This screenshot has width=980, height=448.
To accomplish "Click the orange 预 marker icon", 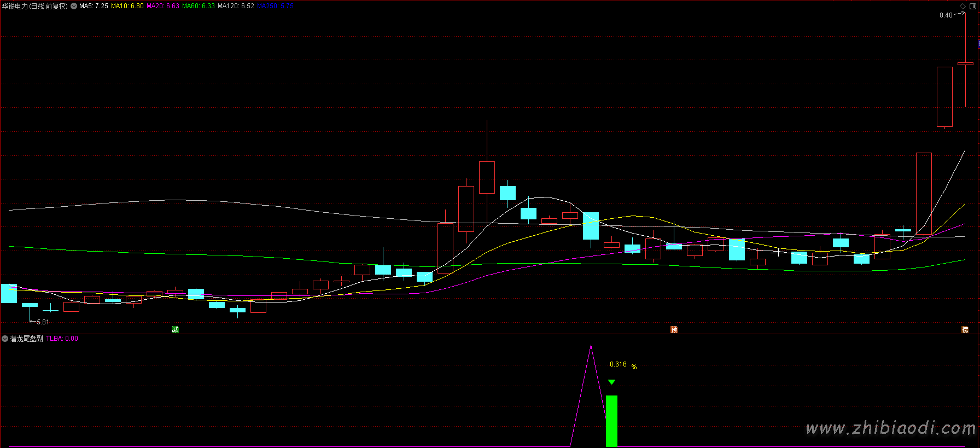I will [x=674, y=329].
